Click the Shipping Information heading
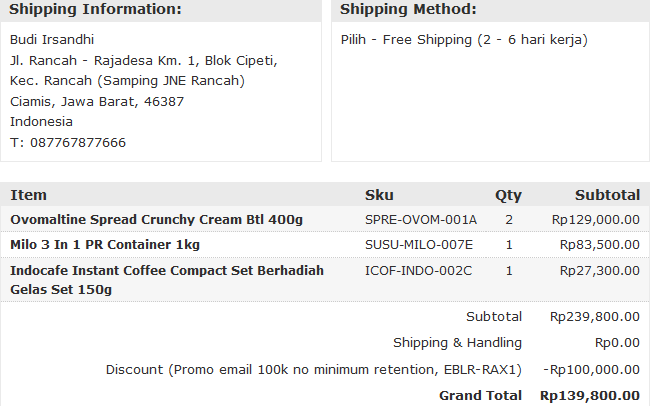Image resolution: width=650 pixels, height=406 pixels. tap(95, 10)
